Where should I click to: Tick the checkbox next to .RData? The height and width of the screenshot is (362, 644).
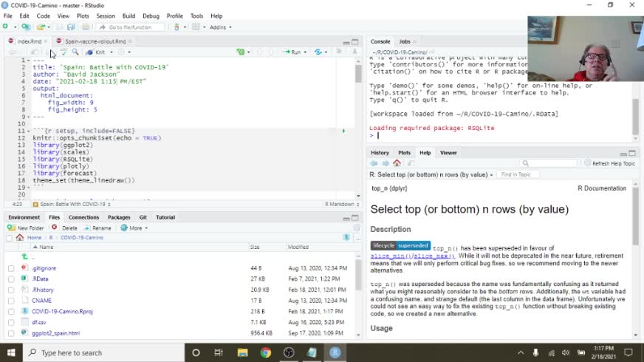pos(11,279)
